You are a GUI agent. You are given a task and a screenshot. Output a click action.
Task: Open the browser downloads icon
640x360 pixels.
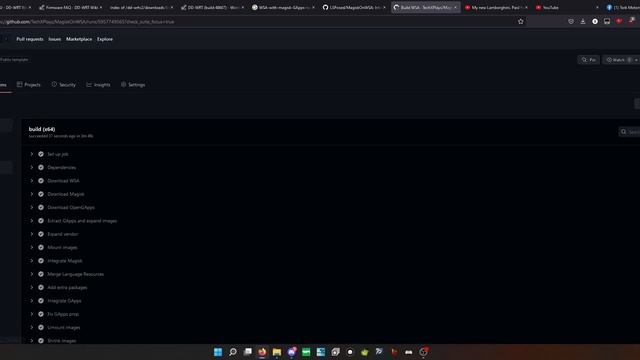click(x=583, y=21)
